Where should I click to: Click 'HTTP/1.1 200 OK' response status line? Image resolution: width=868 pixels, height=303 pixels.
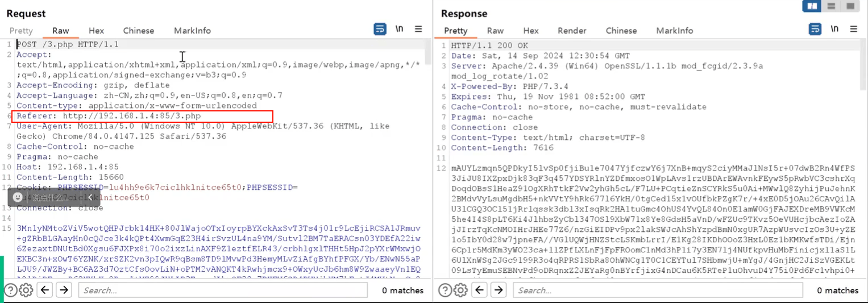(489, 45)
